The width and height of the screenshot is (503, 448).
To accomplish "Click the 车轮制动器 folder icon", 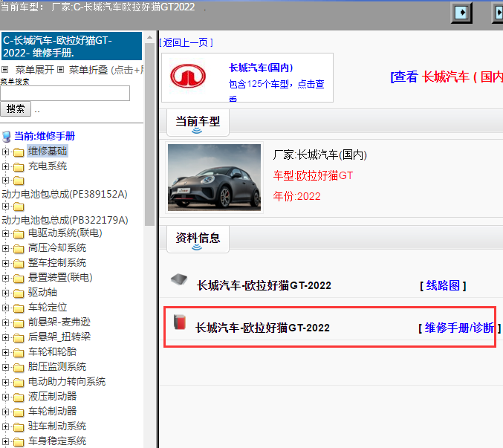I will pyautogui.click(x=19, y=412).
